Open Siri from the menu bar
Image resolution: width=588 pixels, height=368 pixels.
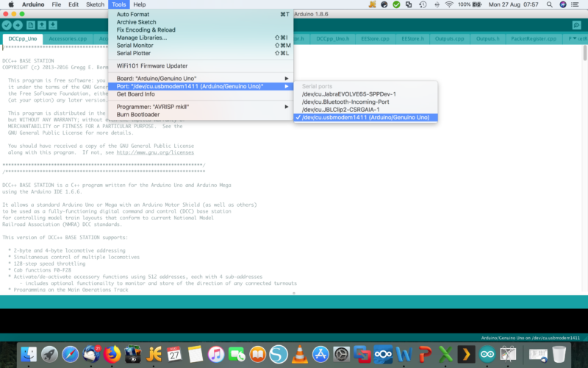click(563, 4)
